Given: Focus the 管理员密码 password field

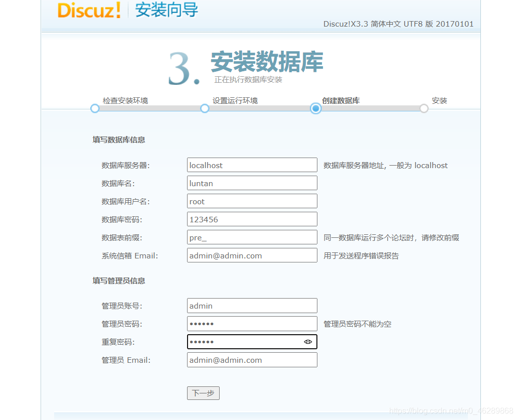Looking at the screenshot, I should pyautogui.click(x=252, y=324).
